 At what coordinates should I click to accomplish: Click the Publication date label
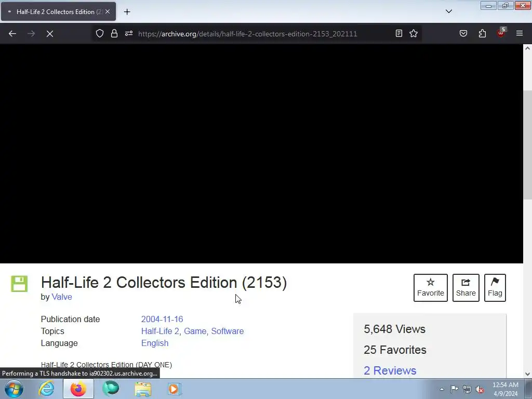(70, 320)
